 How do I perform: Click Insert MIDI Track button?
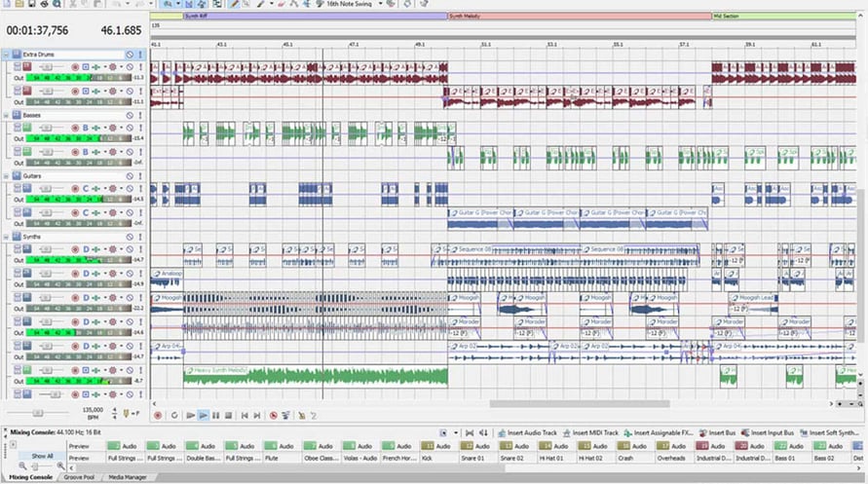point(590,432)
